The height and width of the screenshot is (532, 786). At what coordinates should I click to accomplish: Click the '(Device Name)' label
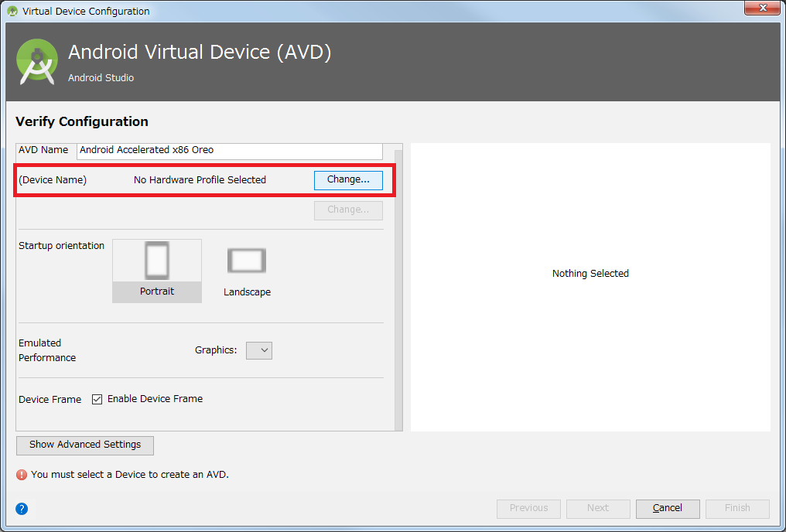tap(53, 180)
